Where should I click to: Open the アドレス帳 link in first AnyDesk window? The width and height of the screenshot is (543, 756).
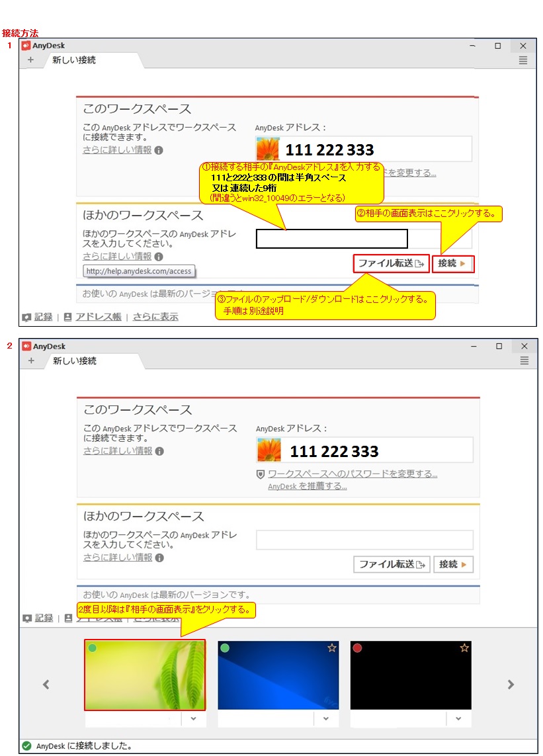pyautogui.click(x=99, y=317)
